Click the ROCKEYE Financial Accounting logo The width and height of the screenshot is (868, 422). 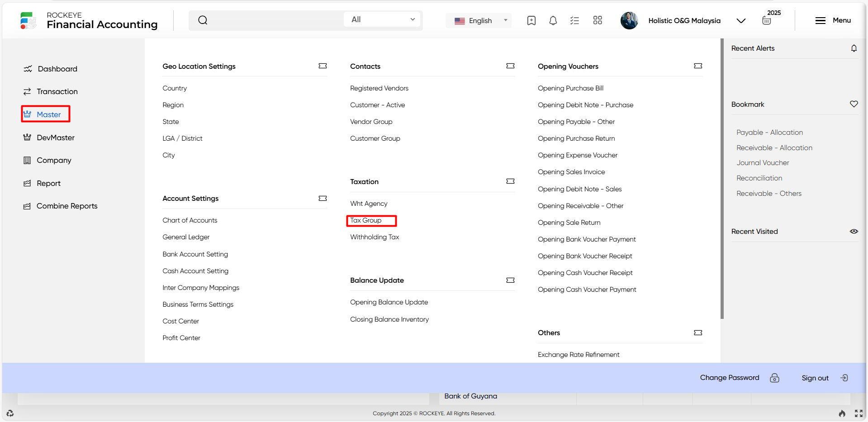click(89, 21)
